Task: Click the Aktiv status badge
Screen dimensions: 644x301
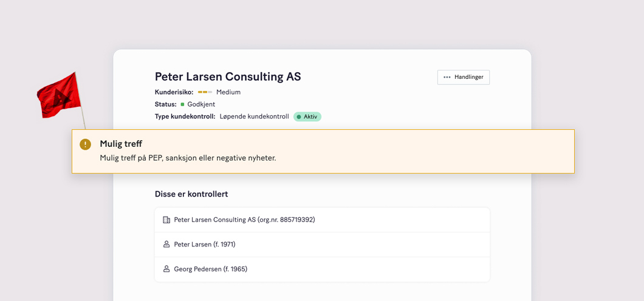Action: tap(307, 117)
